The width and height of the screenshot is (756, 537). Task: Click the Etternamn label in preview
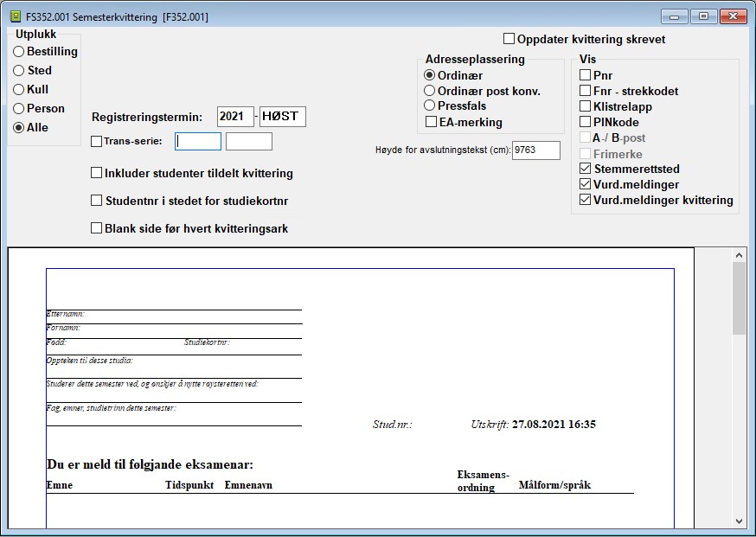click(x=66, y=314)
